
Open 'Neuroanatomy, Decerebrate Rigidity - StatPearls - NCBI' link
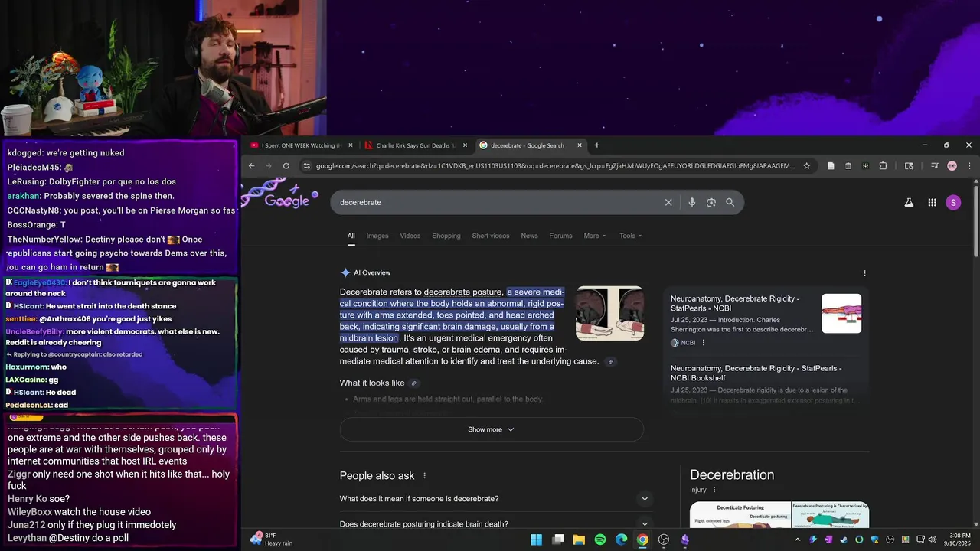735,303
